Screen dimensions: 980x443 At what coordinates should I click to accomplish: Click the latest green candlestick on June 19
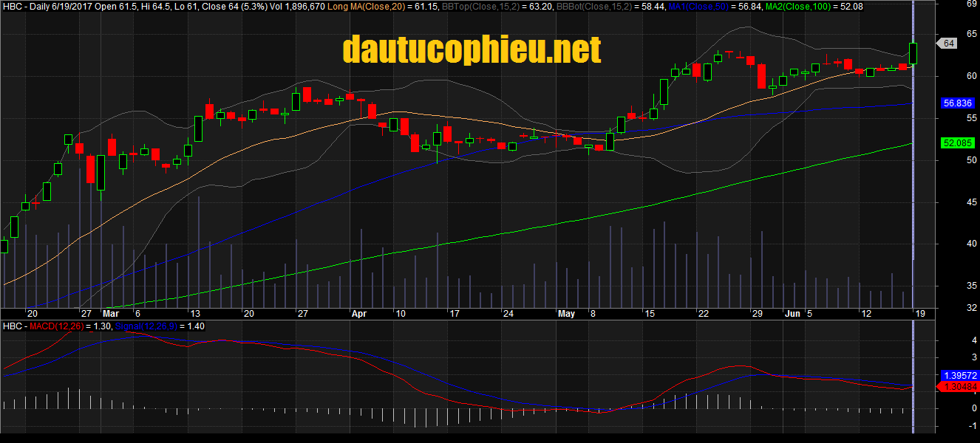pos(913,53)
